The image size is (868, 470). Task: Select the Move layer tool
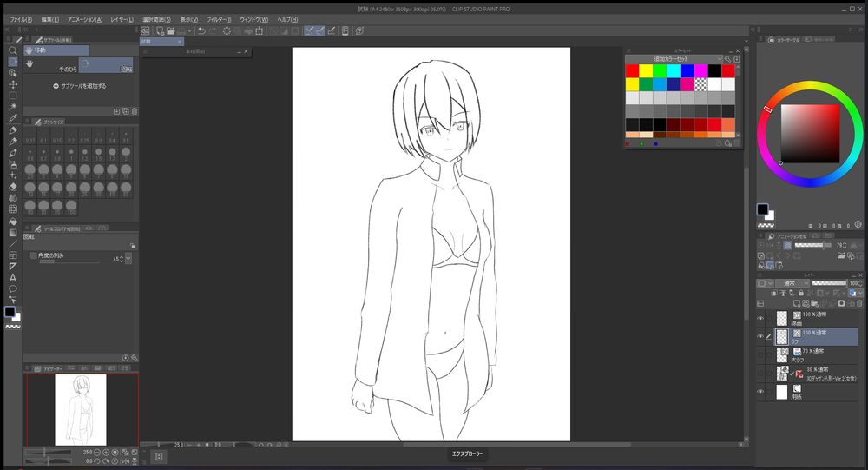click(x=13, y=84)
